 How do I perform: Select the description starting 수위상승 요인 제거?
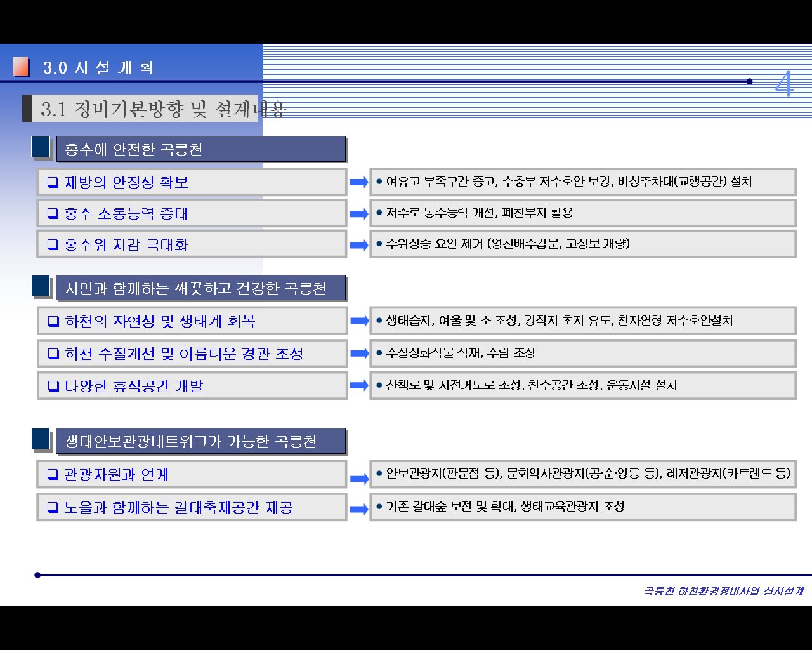[x=583, y=244]
